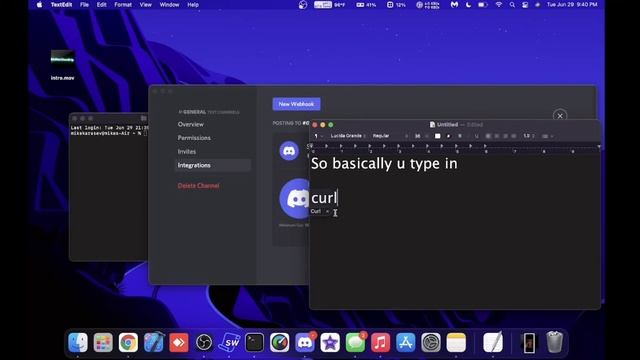Open App Store from the Dock
The height and width of the screenshot is (360, 640).
pyautogui.click(x=406, y=342)
